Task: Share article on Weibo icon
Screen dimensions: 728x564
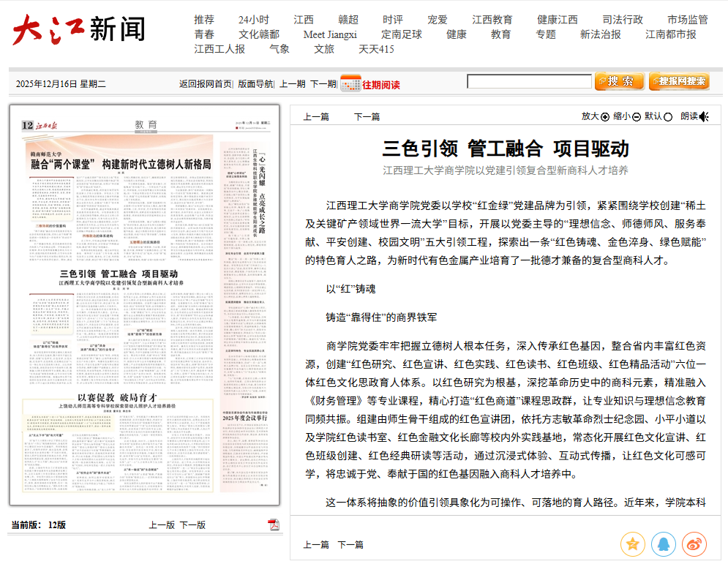Action: click(694, 544)
